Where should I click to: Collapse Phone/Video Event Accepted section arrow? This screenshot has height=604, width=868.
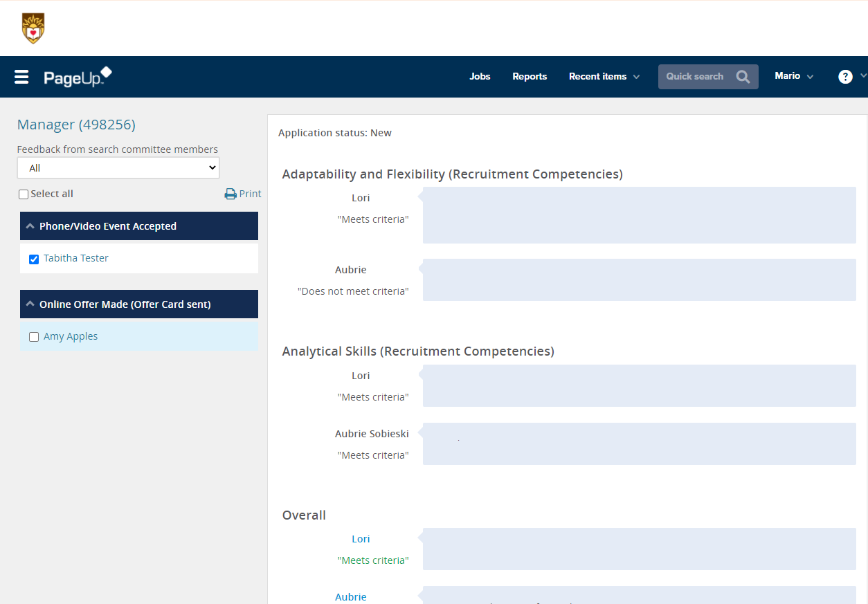[30, 226]
